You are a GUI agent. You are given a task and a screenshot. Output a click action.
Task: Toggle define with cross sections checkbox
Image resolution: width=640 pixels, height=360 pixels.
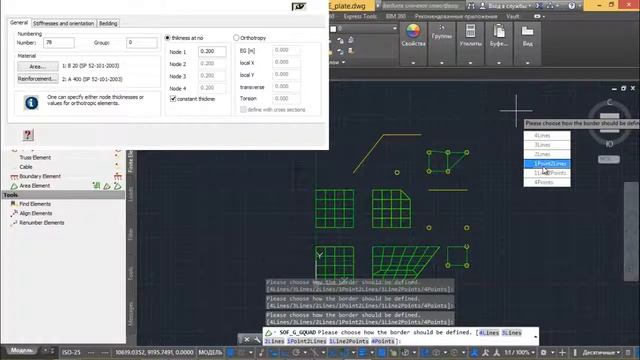[243, 109]
